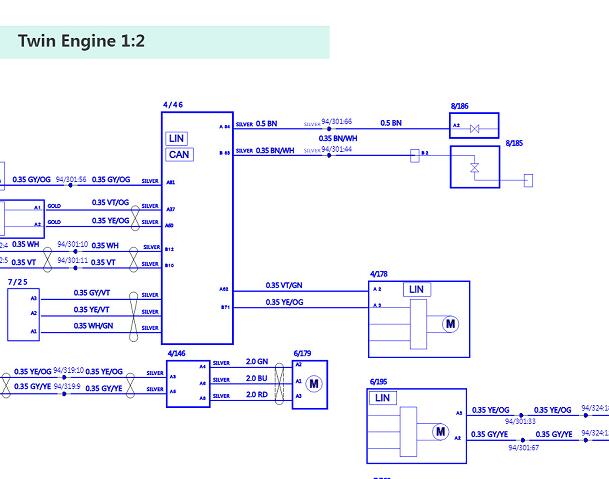The width and height of the screenshot is (609, 479).
Task: Click the wire label 0.35 VT/GN
Action: (x=284, y=285)
